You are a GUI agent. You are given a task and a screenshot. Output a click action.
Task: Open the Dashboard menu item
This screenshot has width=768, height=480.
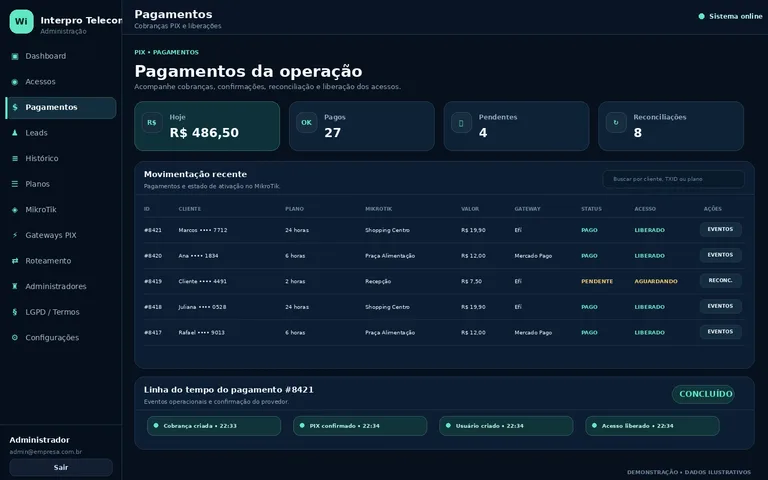pyautogui.click(x=61, y=56)
